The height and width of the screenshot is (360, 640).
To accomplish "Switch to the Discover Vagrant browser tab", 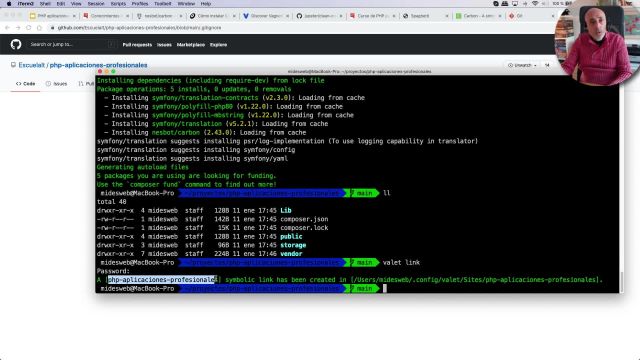I will (x=265, y=16).
